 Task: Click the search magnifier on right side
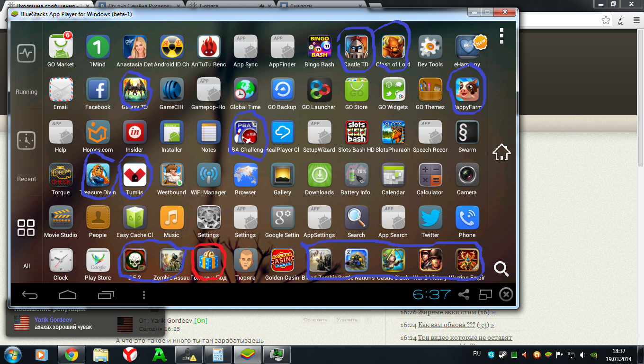[501, 269]
